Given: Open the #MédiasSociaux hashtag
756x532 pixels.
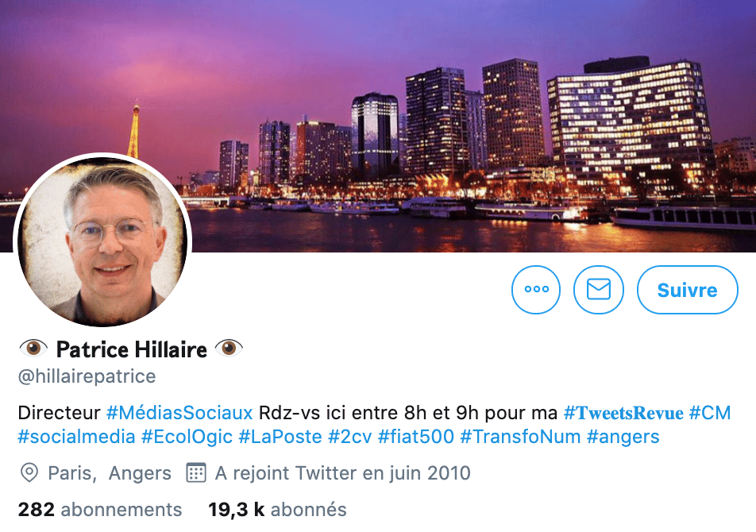Looking at the screenshot, I should [x=179, y=413].
